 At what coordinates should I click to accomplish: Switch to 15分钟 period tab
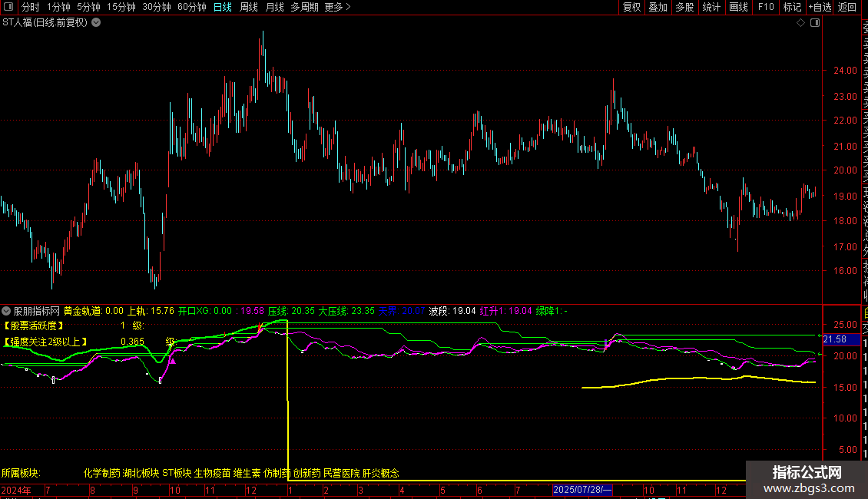tap(121, 7)
